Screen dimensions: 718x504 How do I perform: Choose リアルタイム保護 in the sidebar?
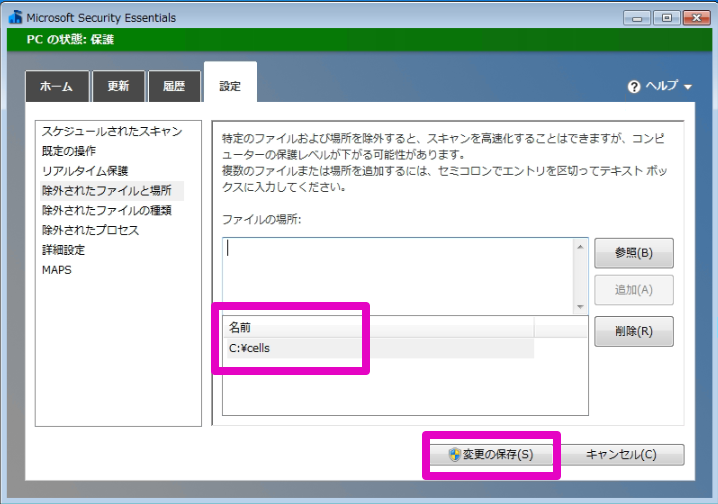(85, 171)
